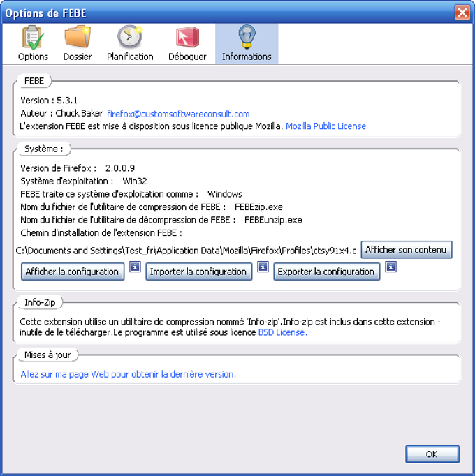Click the Version : 5.3.1 text
Viewport: 475px width, 476px height.
tap(49, 101)
